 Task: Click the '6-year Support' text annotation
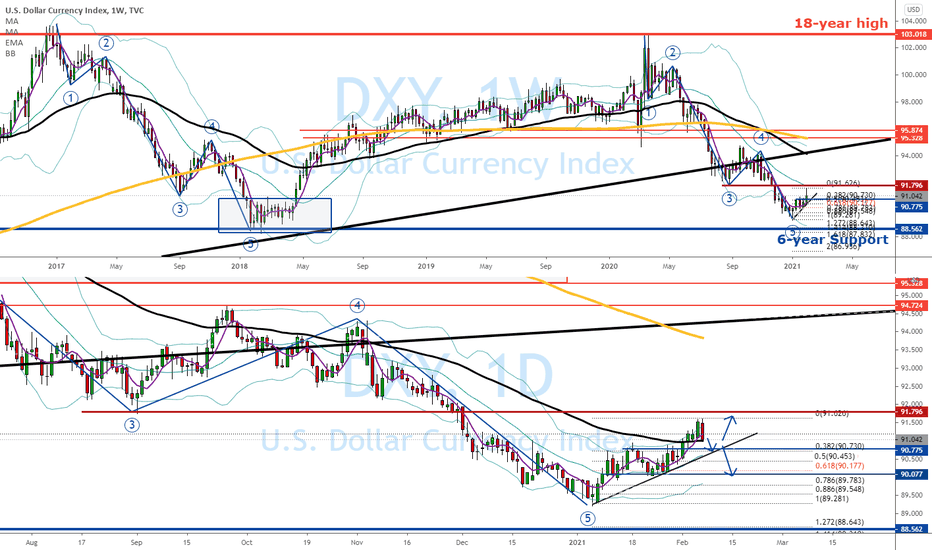(x=833, y=240)
